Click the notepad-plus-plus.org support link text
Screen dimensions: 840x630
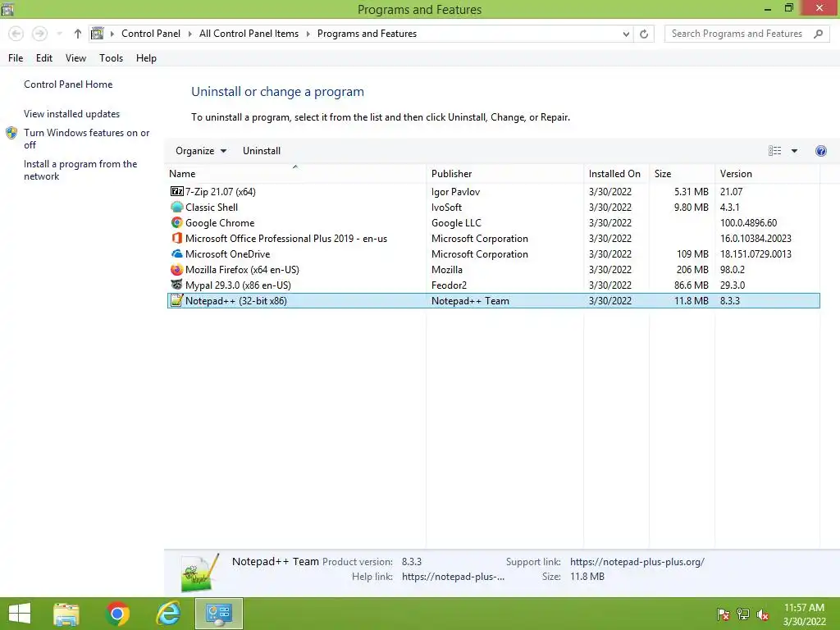coord(637,561)
